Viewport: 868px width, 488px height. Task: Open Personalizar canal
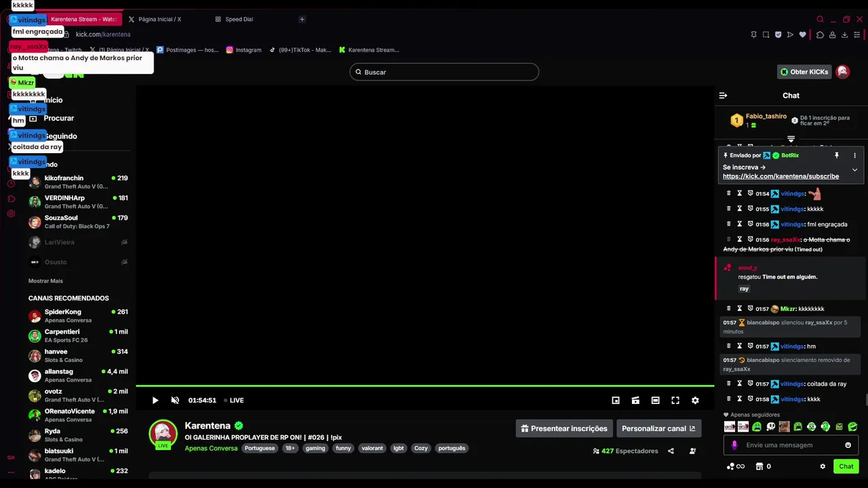pyautogui.click(x=658, y=428)
